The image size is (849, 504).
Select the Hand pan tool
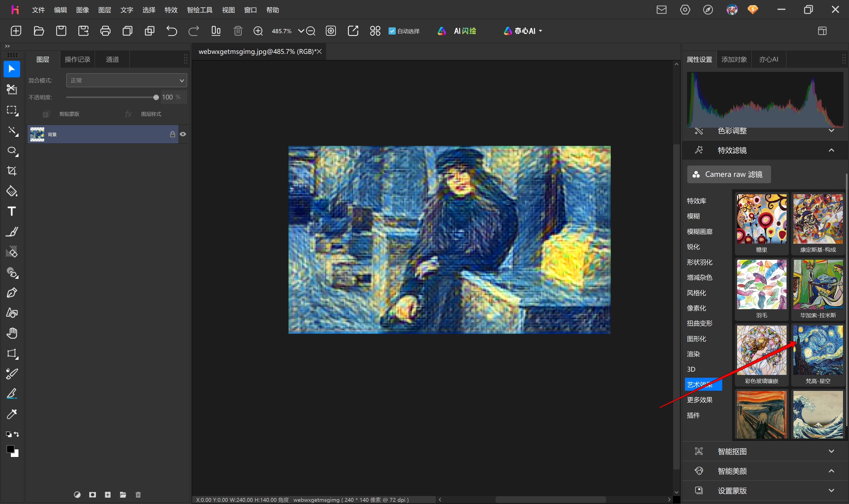click(12, 333)
